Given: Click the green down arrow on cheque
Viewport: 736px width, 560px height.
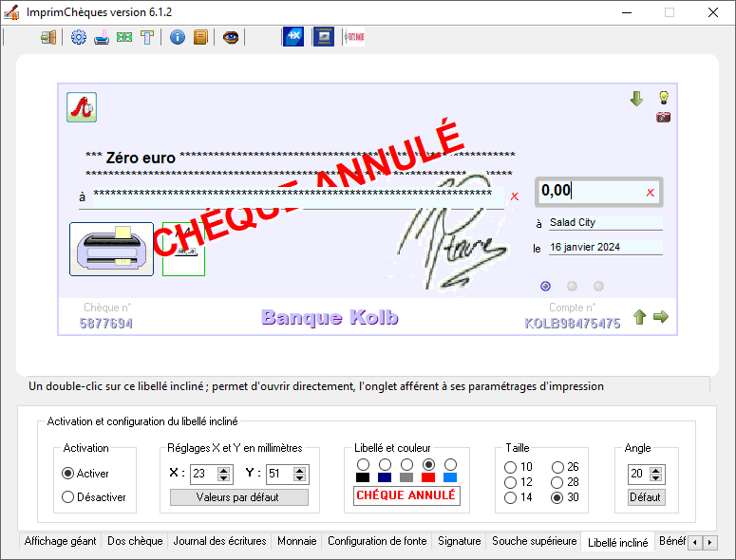Looking at the screenshot, I should [636, 99].
